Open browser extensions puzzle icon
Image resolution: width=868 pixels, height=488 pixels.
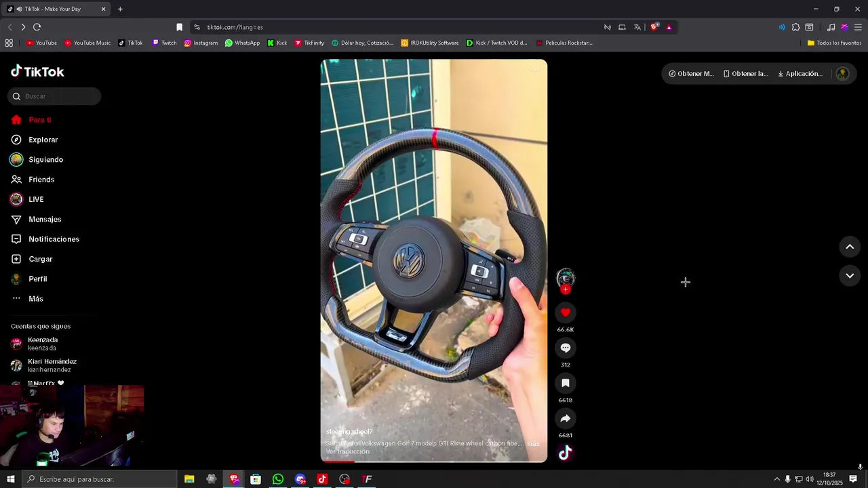pyautogui.click(x=795, y=27)
